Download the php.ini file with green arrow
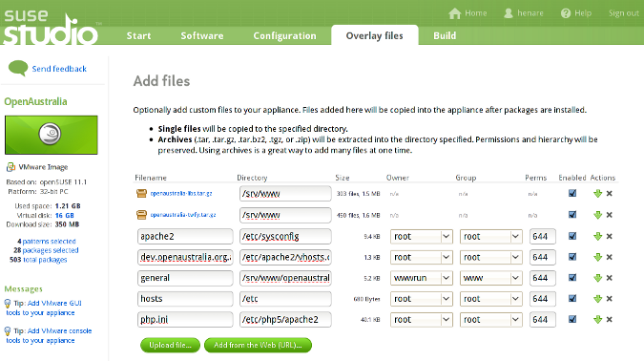This screenshot has width=644, height=361. [x=597, y=319]
